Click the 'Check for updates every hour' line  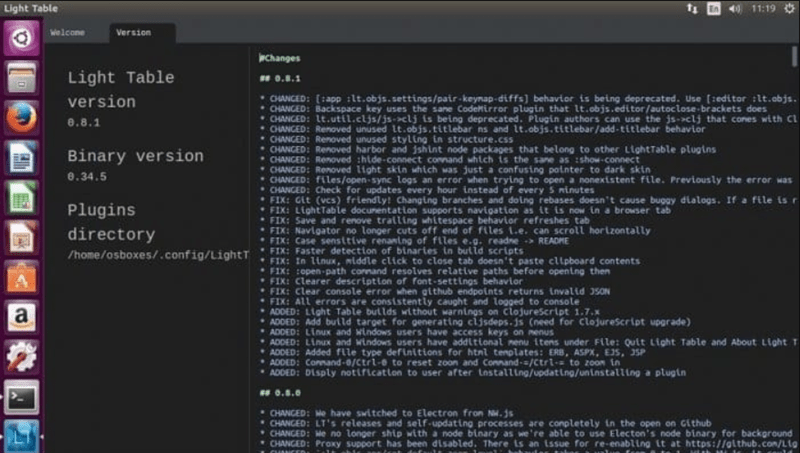pyautogui.click(x=427, y=190)
